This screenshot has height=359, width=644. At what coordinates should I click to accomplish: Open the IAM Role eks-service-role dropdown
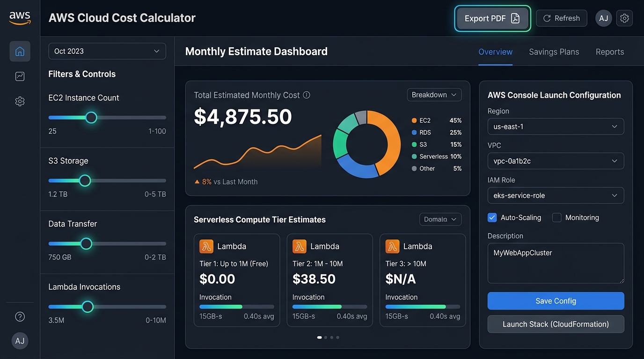(x=556, y=195)
